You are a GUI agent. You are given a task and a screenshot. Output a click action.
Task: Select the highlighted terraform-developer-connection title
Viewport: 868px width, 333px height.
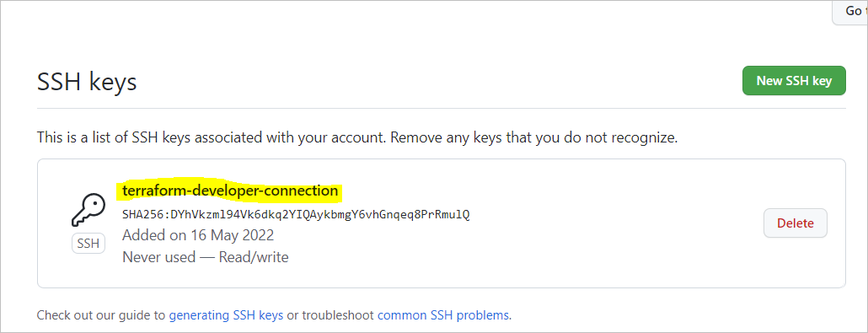[x=230, y=191]
